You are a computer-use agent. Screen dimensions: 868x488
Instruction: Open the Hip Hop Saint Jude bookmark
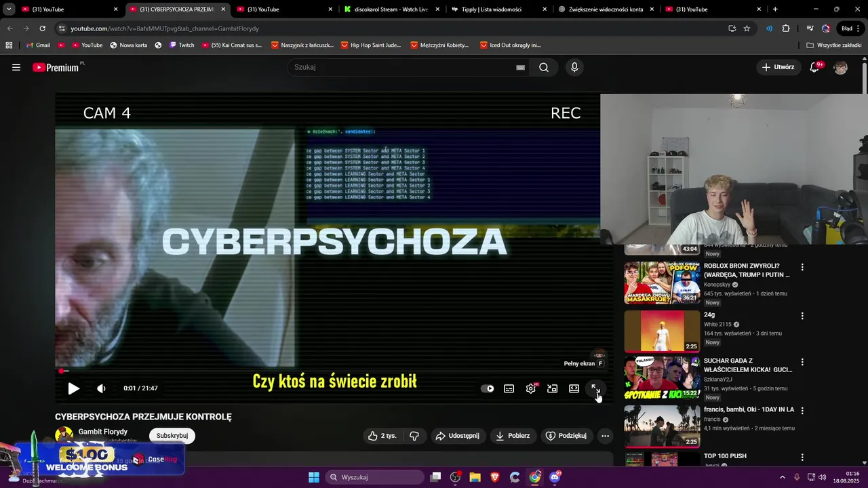[x=370, y=45]
